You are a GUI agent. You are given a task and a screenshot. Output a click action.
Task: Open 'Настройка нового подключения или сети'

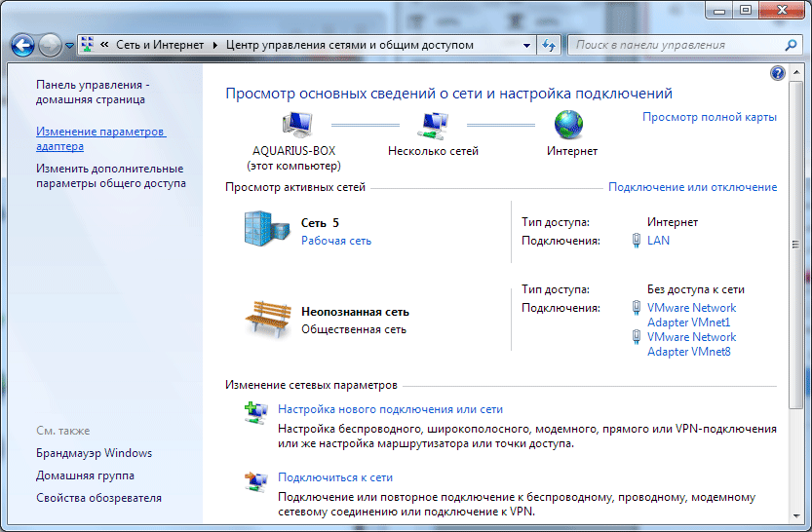(x=391, y=409)
